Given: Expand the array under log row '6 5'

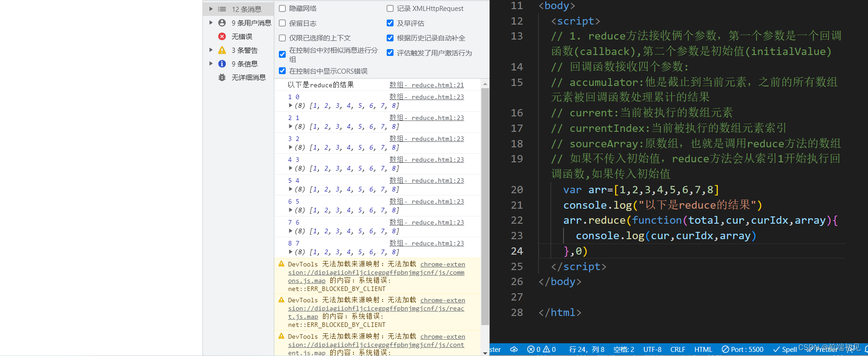Looking at the screenshot, I should pyautogui.click(x=291, y=210).
